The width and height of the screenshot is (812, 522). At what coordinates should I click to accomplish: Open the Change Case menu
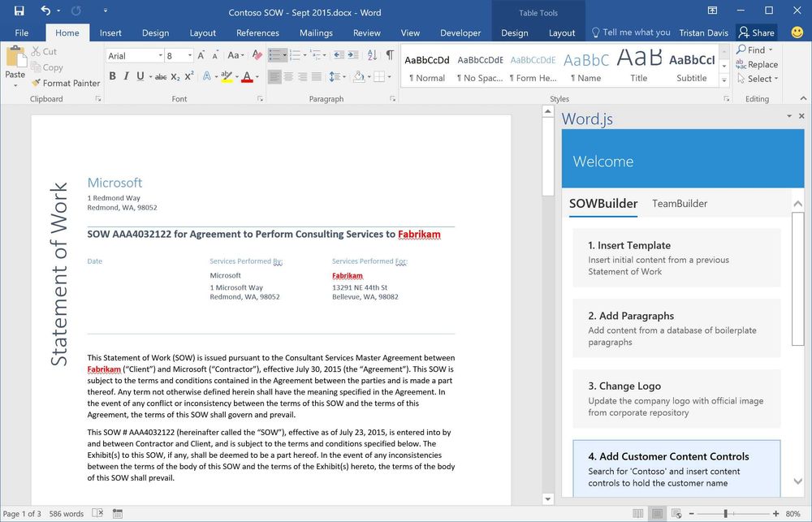235,55
